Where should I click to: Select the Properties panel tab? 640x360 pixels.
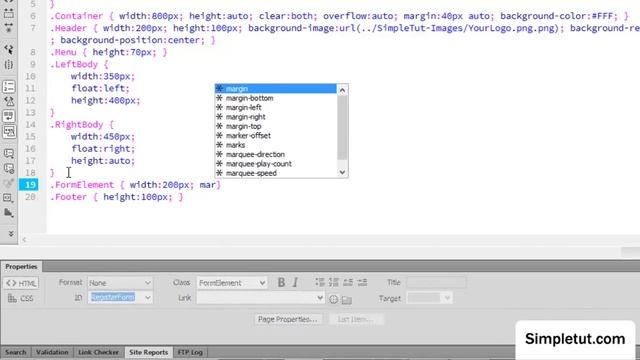point(21,267)
